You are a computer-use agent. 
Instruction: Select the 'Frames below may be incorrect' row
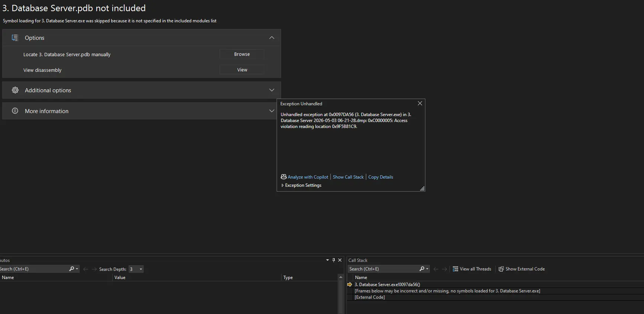tap(447, 291)
